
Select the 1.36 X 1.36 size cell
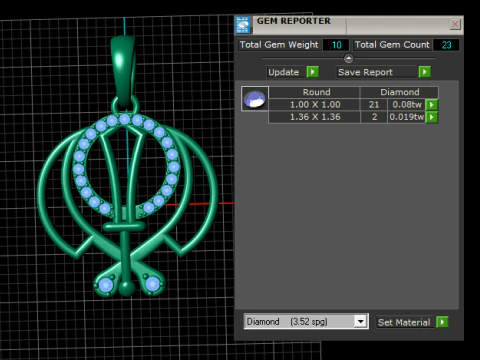tap(315, 117)
